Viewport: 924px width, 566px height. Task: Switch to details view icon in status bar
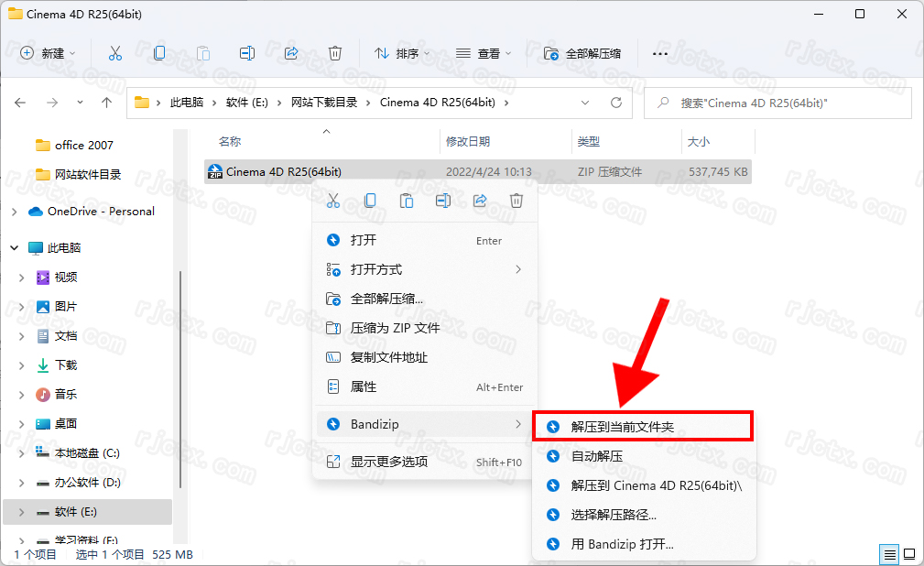(x=888, y=554)
